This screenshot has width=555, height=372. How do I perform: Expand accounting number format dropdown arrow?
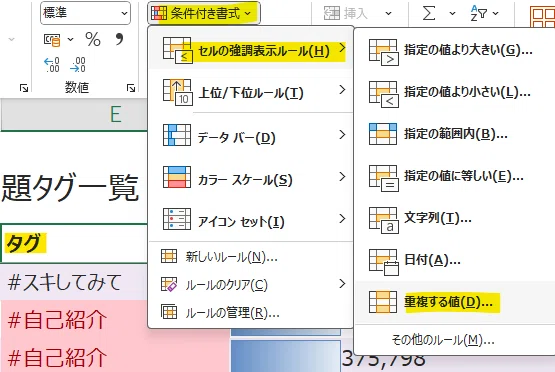(x=70, y=39)
